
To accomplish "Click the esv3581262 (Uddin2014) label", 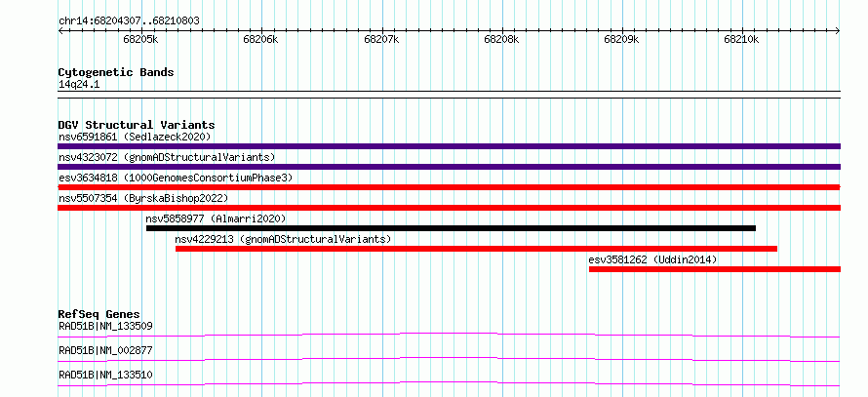I will coord(652,259).
